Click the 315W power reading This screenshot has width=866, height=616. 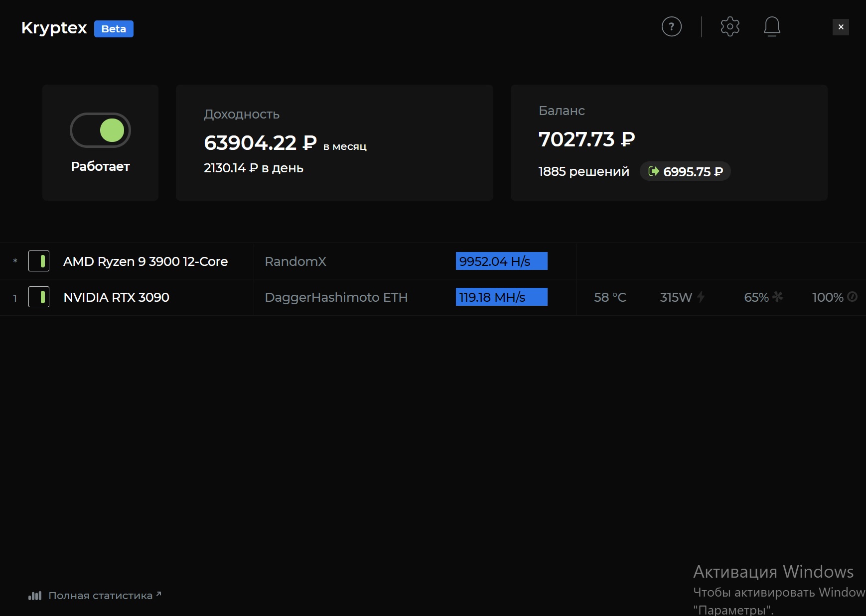click(676, 297)
